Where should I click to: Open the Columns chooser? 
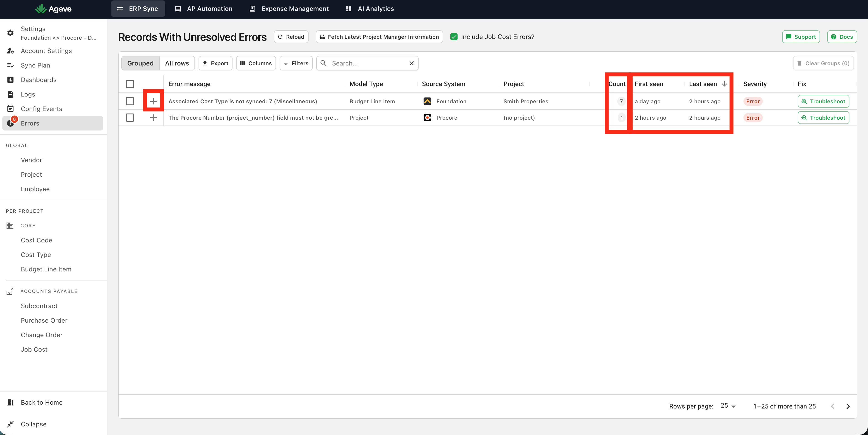click(x=256, y=63)
